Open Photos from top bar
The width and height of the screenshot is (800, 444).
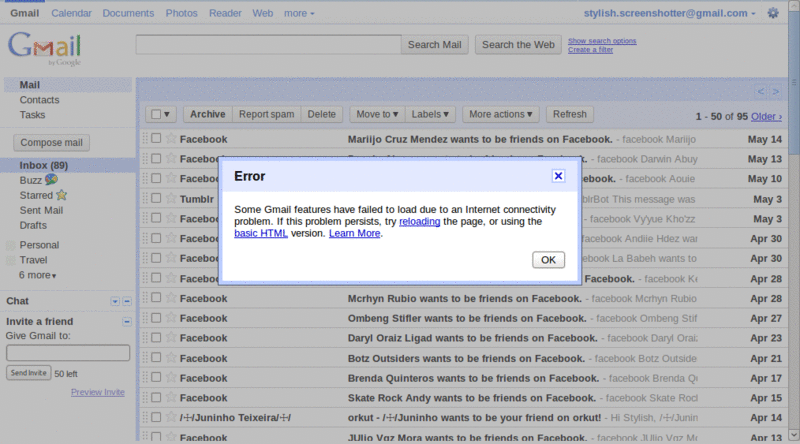[181, 13]
